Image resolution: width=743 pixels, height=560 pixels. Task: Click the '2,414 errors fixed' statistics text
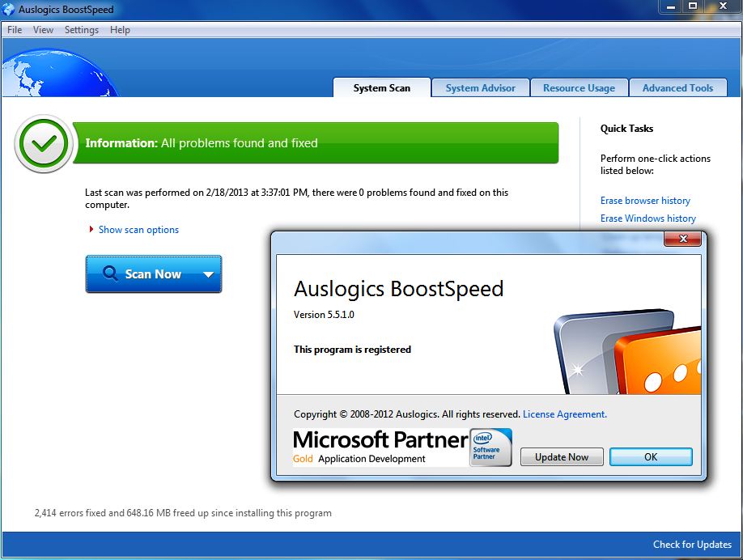183,512
